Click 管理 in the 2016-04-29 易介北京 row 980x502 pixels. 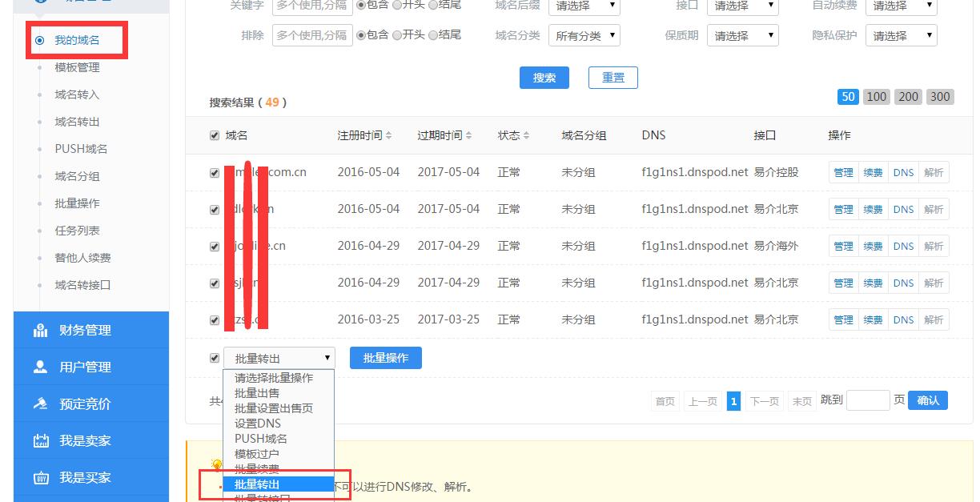(843, 283)
